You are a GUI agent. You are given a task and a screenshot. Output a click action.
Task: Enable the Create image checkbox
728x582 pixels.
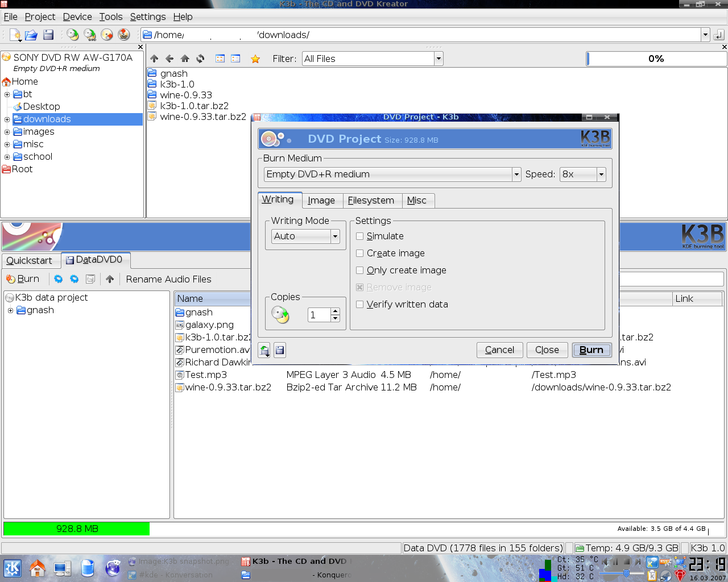click(x=359, y=253)
